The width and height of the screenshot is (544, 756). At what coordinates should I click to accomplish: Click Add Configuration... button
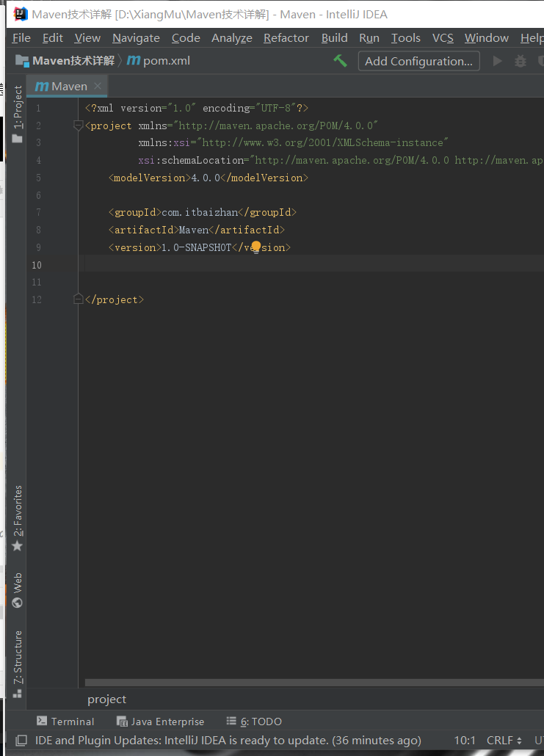(x=418, y=61)
